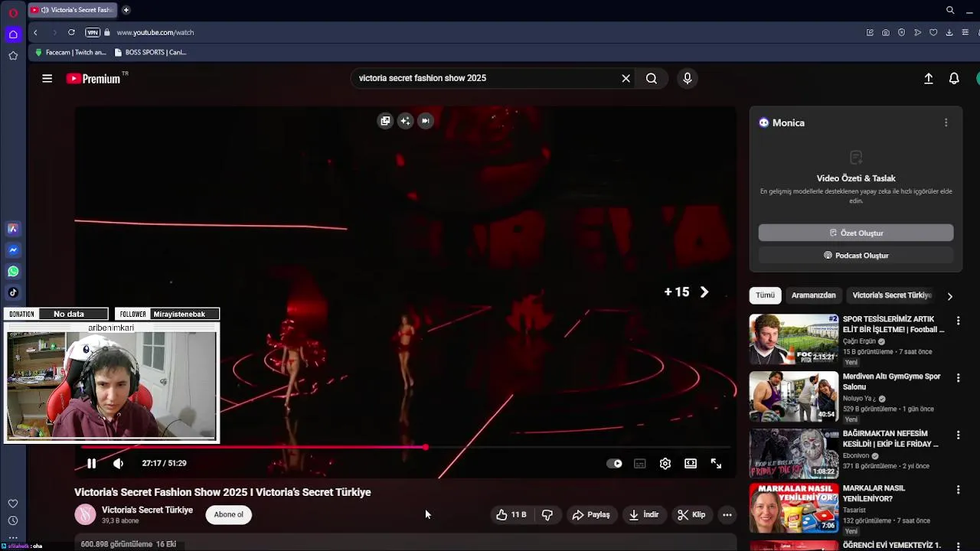Mute the video volume
The height and width of the screenshot is (551, 980).
[118, 463]
